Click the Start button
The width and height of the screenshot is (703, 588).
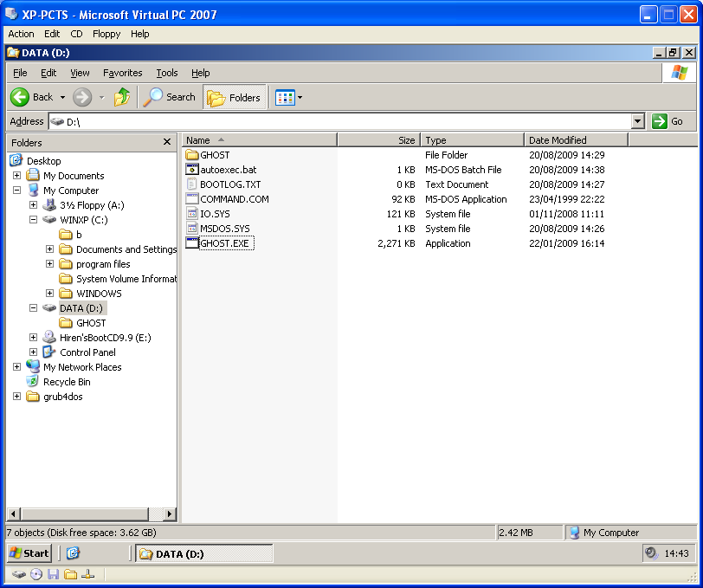(x=29, y=553)
